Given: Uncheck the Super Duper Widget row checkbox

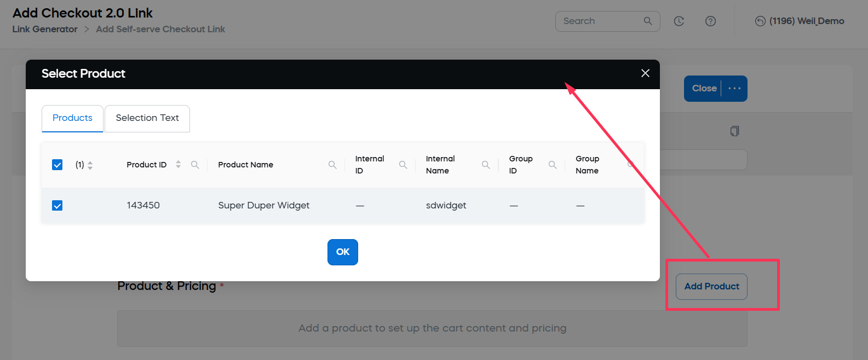Looking at the screenshot, I should pyautogui.click(x=58, y=206).
